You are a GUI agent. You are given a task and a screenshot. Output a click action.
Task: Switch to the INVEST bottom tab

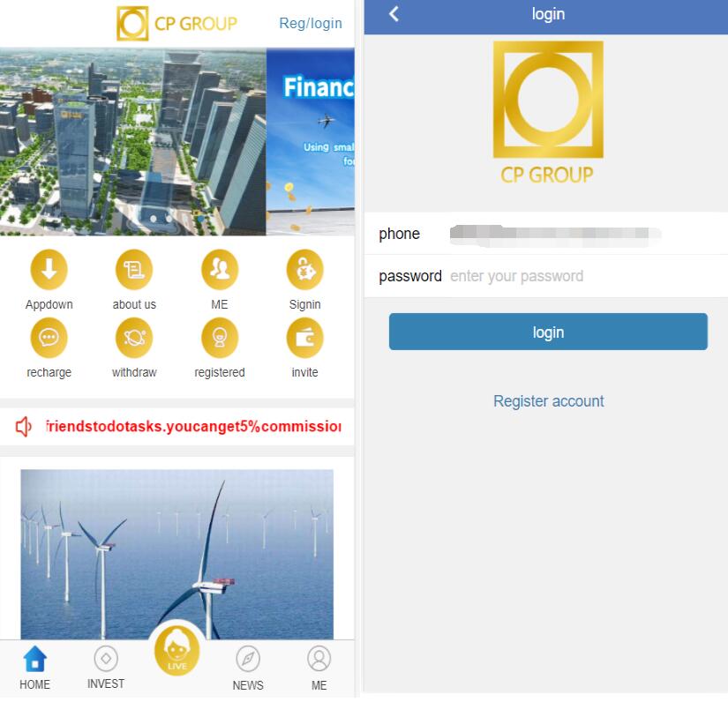[x=106, y=668]
